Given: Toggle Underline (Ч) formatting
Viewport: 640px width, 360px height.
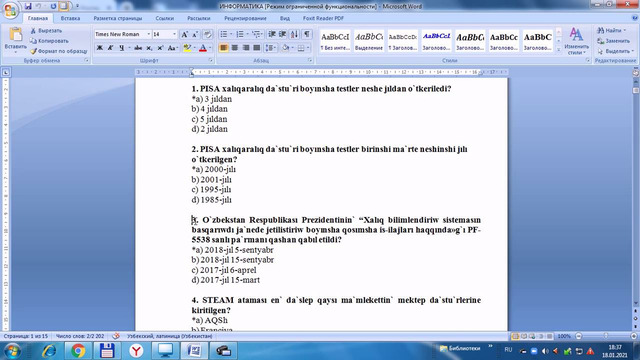Looking at the screenshot, I should tap(121, 48).
